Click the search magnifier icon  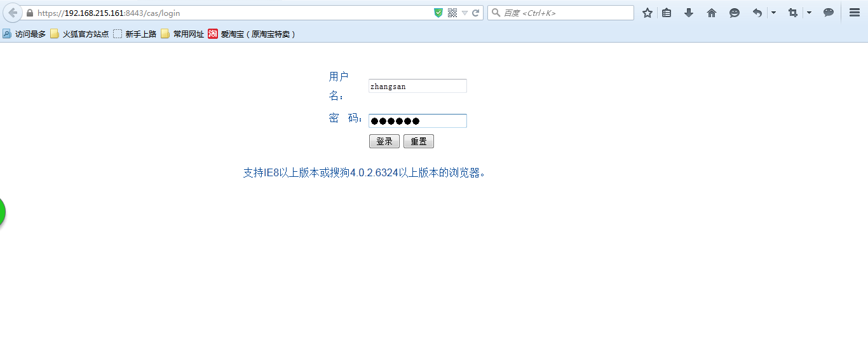(x=496, y=13)
